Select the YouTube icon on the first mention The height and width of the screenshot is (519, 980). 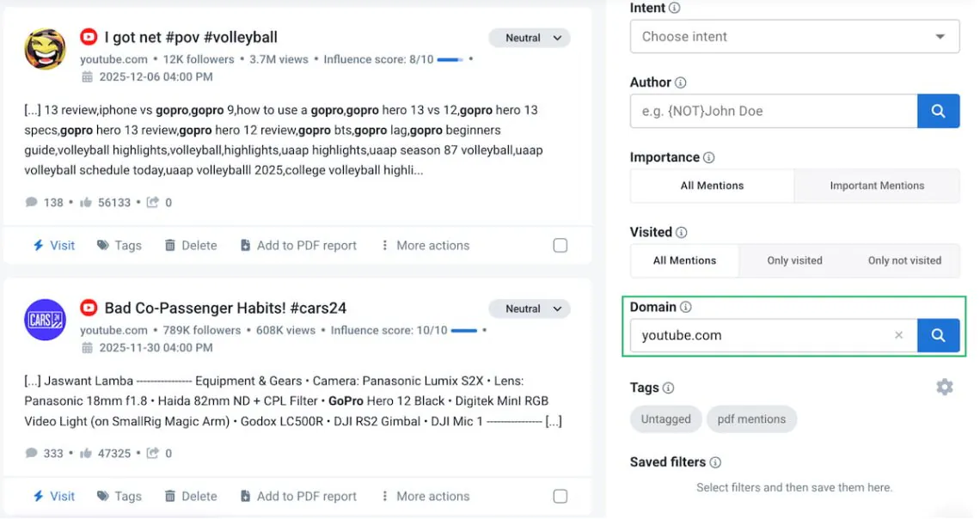click(88, 37)
